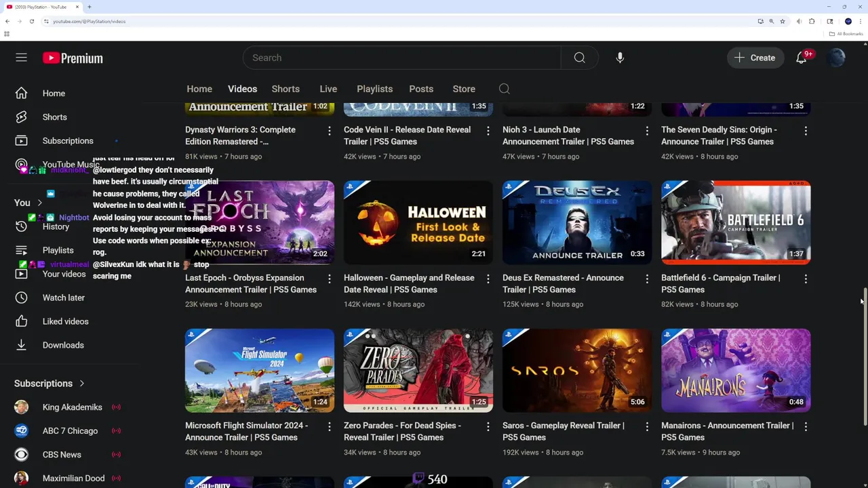Open the hamburger guide menu
This screenshot has height=488, width=868.
click(21, 58)
